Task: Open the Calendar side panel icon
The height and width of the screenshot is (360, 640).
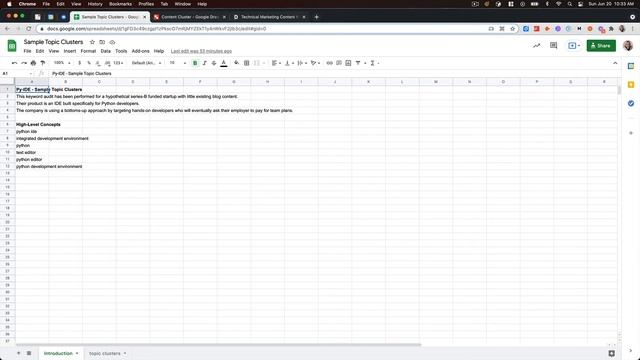Action: click(631, 66)
